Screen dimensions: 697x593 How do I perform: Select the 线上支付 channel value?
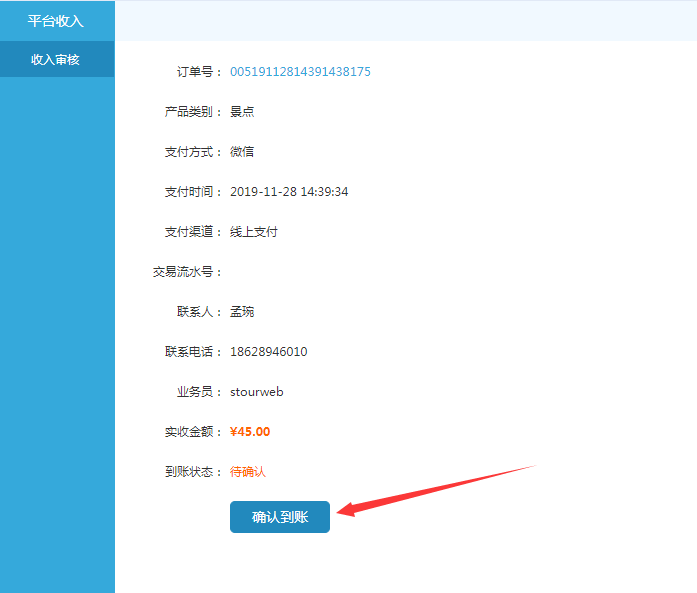point(254,232)
